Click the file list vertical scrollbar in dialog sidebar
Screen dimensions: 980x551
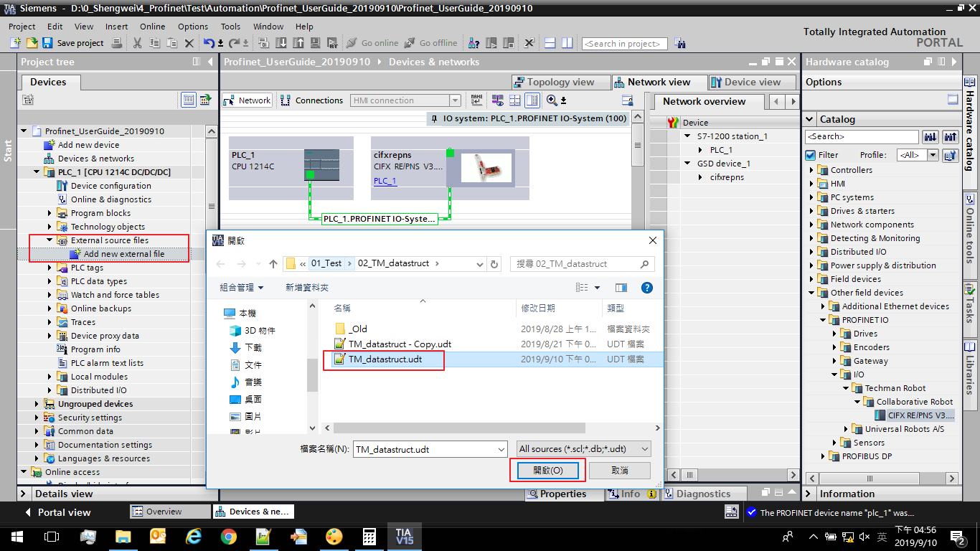[312, 366]
